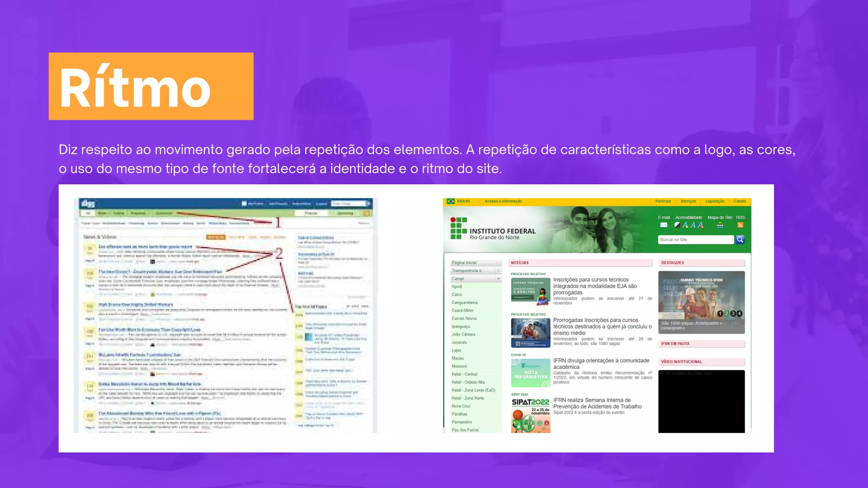Go to slide 1 in Destaques carousel

click(720, 314)
